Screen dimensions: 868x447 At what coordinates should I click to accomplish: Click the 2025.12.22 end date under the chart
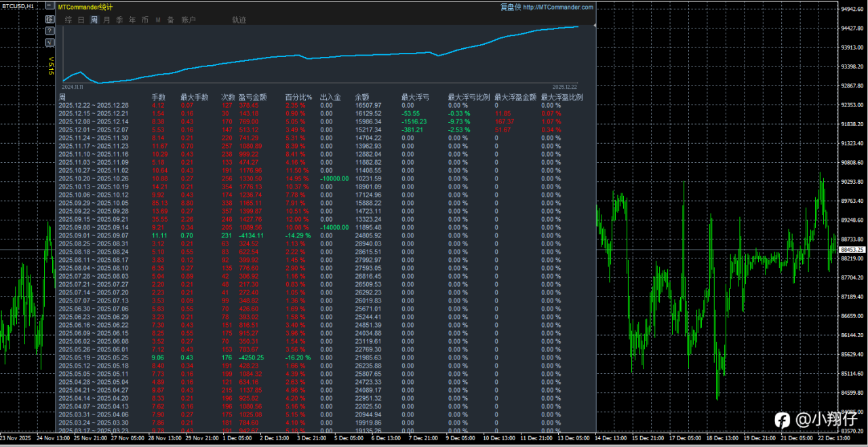[564, 87]
